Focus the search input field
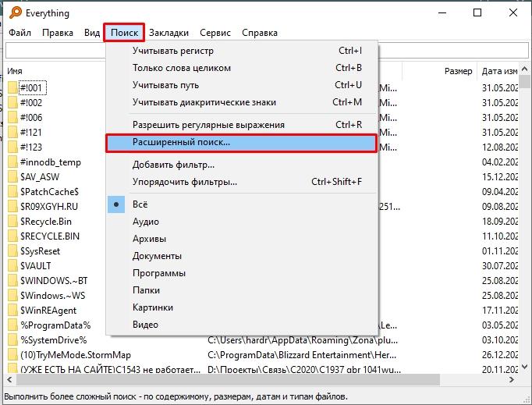Image resolution: width=532 pixels, height=405 pixels. pyautogui.click(x=267, y=51)
